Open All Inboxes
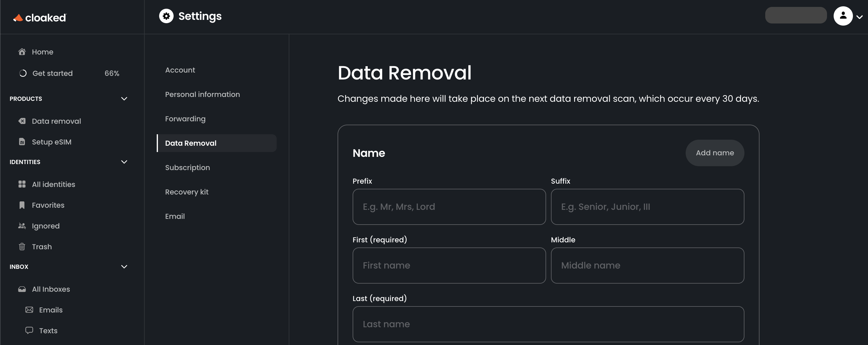This screenshot has width=868, height=345. (51, 289)
